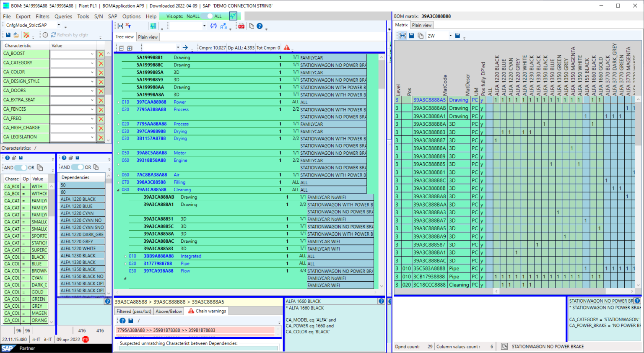Copy matrix to clipboard with copy icon

tap(421, 36)
